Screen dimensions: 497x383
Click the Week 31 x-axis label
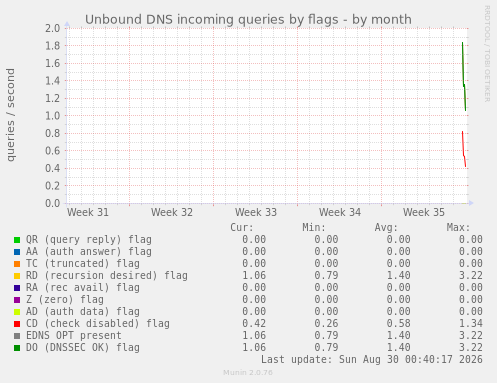pyautogui.click(x=88, y=212)
